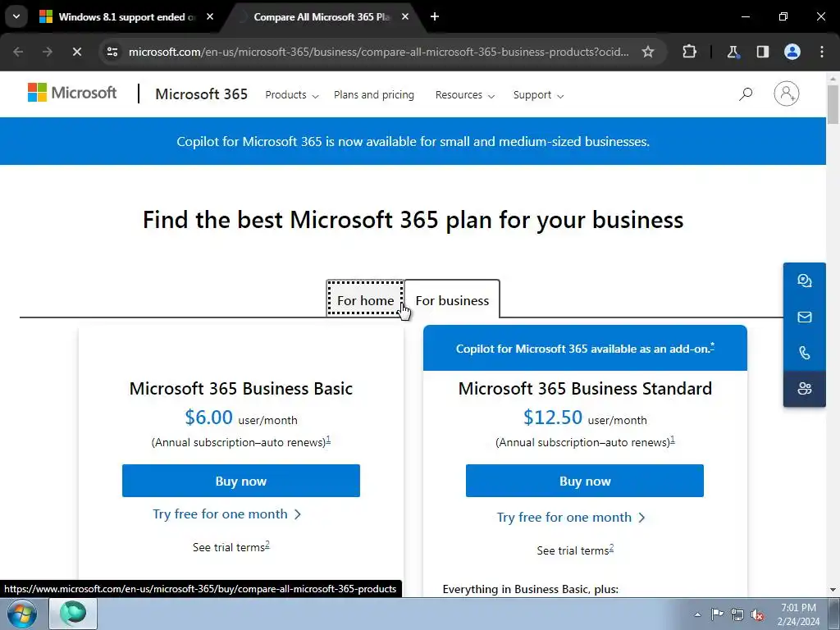
Task: Expand the Resources dropdown menu
Action: click(x=464, y=95)
